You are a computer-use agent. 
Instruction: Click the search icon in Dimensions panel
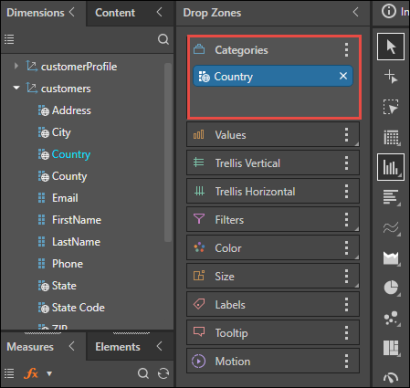pyautogui.click(x=163, y=39)
